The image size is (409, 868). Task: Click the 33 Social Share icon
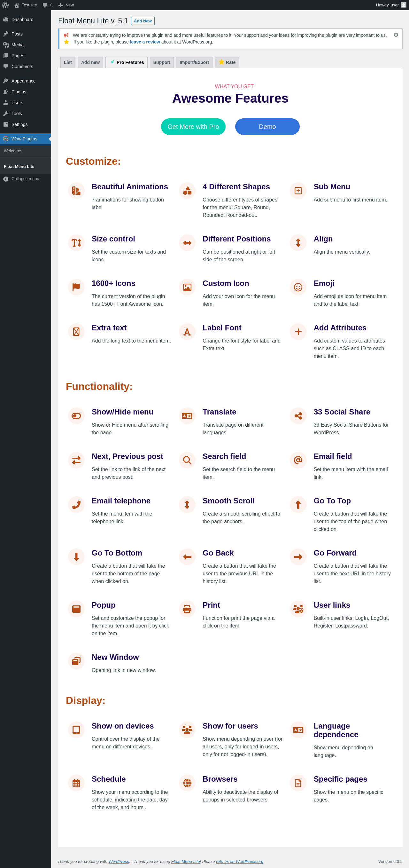(298, 416)
